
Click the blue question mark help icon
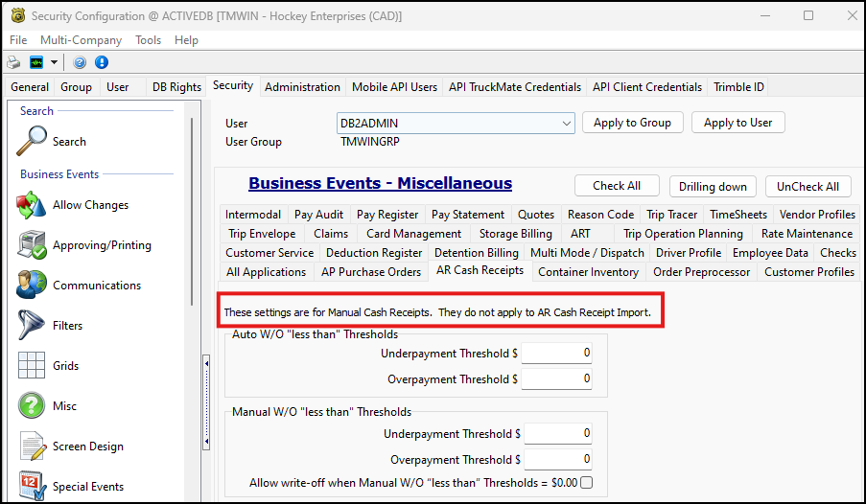pos(80,62)
